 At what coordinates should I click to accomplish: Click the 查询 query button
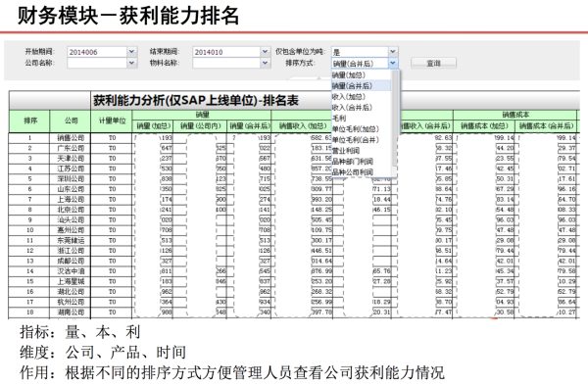click(433, 63)
